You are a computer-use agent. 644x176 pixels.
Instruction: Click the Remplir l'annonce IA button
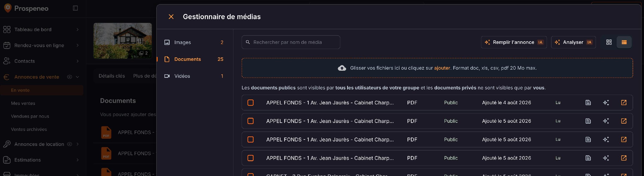pos(514,42)
